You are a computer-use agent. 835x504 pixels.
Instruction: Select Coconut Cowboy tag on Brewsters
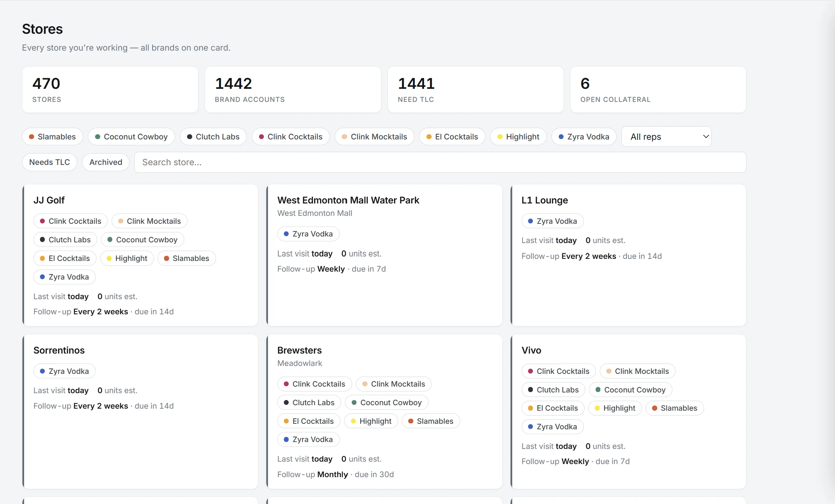click(x=387, y=402)
